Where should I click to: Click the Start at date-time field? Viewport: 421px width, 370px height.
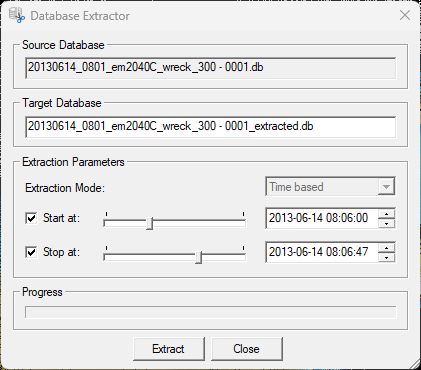(x=322, y=218)
